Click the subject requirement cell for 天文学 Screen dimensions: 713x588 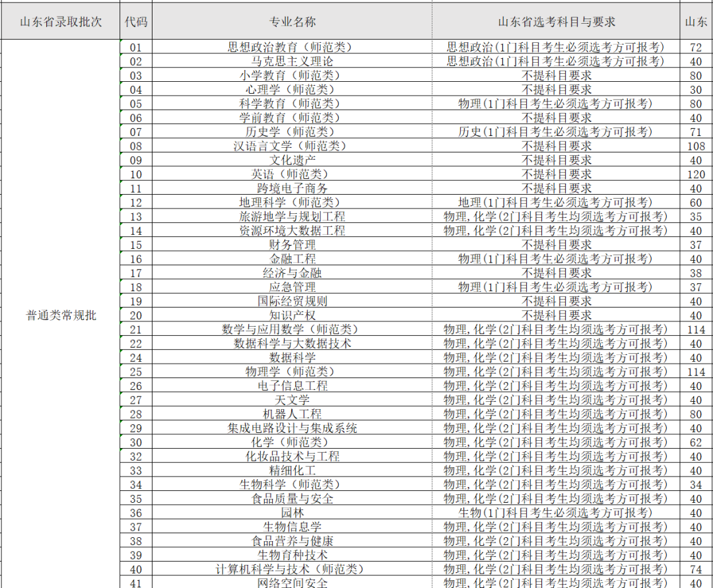tap(556, 399)
